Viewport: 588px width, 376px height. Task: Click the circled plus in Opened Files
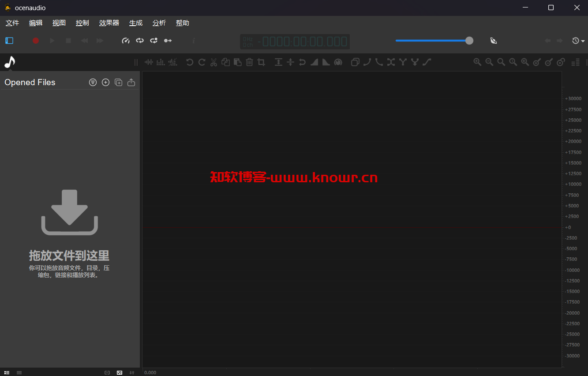pos(105,82)
